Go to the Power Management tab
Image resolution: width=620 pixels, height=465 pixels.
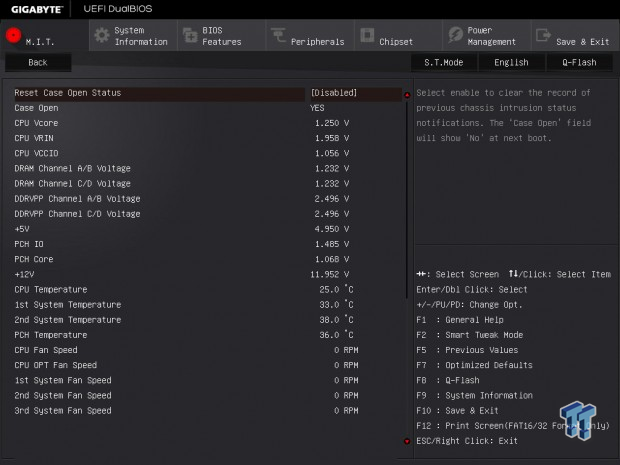486,35
